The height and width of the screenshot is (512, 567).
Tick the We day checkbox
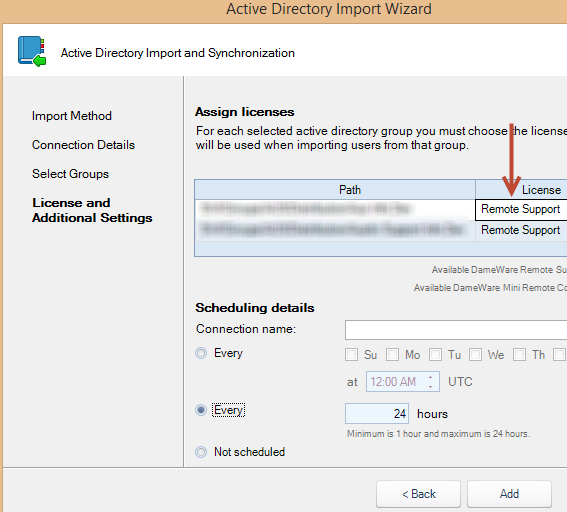pos(476,355)
